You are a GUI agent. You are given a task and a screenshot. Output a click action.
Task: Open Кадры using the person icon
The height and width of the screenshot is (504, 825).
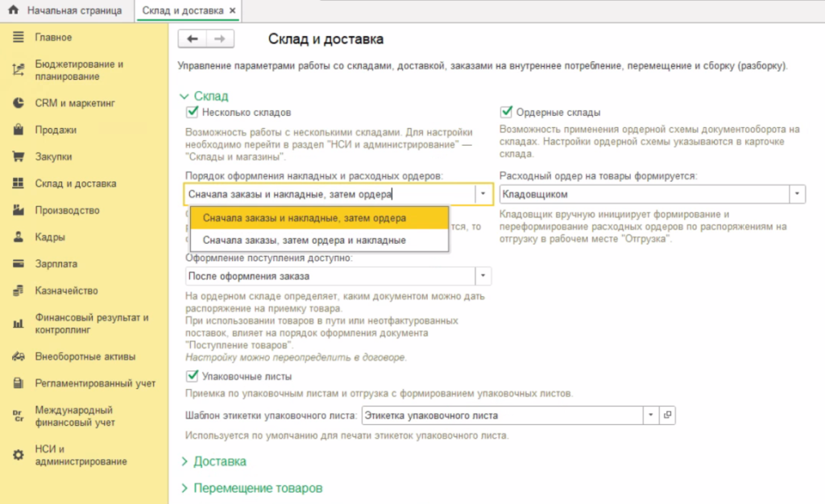point(18,238)
